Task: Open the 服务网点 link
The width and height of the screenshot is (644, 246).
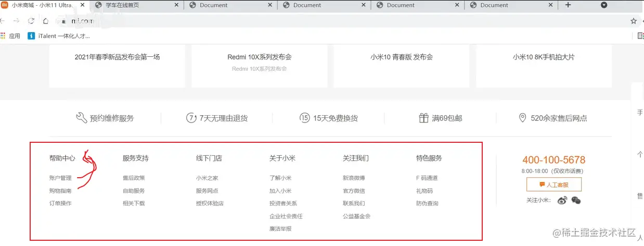Action: (207, 191)
